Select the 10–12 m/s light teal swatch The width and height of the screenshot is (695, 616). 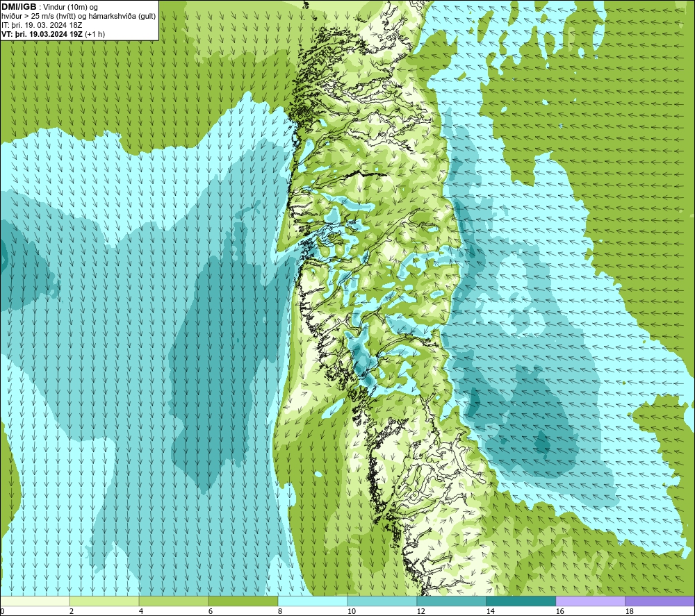point(382,601)
